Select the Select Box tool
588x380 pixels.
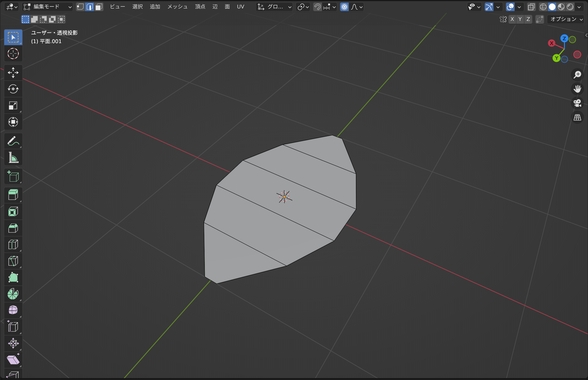click(x=13, y=37)
